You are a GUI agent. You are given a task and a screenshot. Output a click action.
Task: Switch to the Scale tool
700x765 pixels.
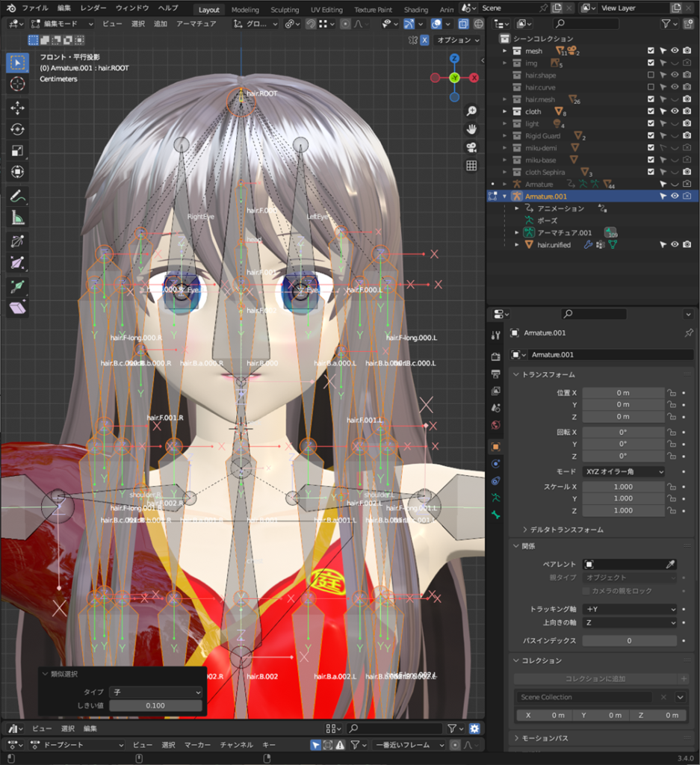[x=18, y=151]
